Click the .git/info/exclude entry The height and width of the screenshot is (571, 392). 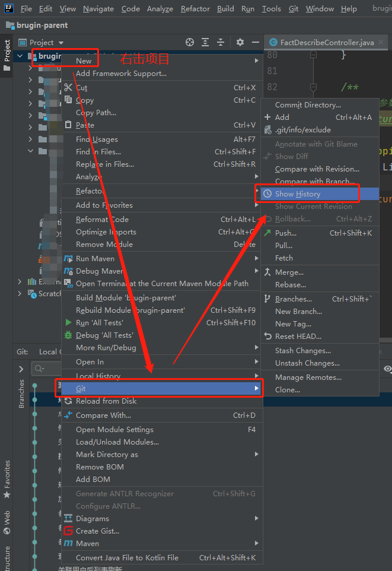point(320,129)
